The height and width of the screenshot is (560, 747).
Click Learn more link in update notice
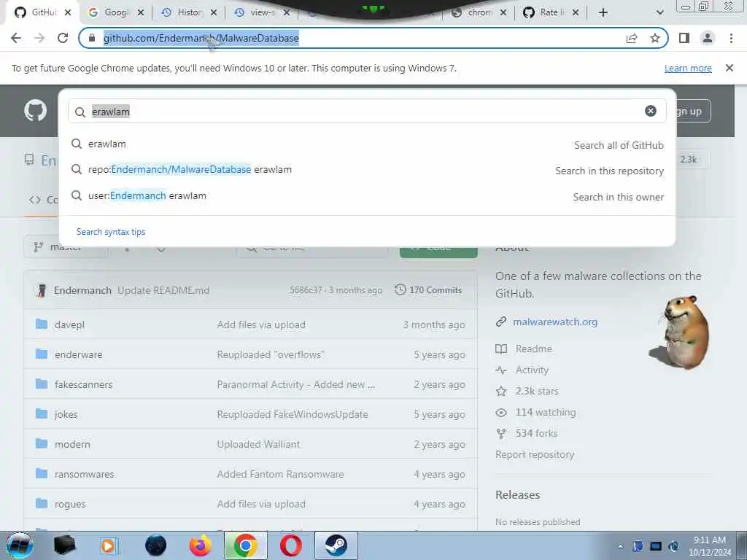pos(688,68)
